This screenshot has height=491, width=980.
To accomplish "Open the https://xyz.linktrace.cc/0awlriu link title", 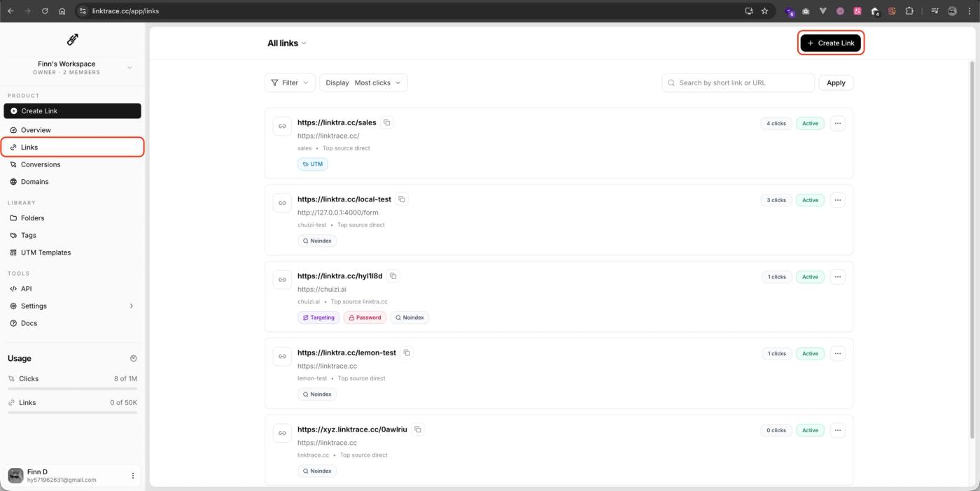I will 352,429.
